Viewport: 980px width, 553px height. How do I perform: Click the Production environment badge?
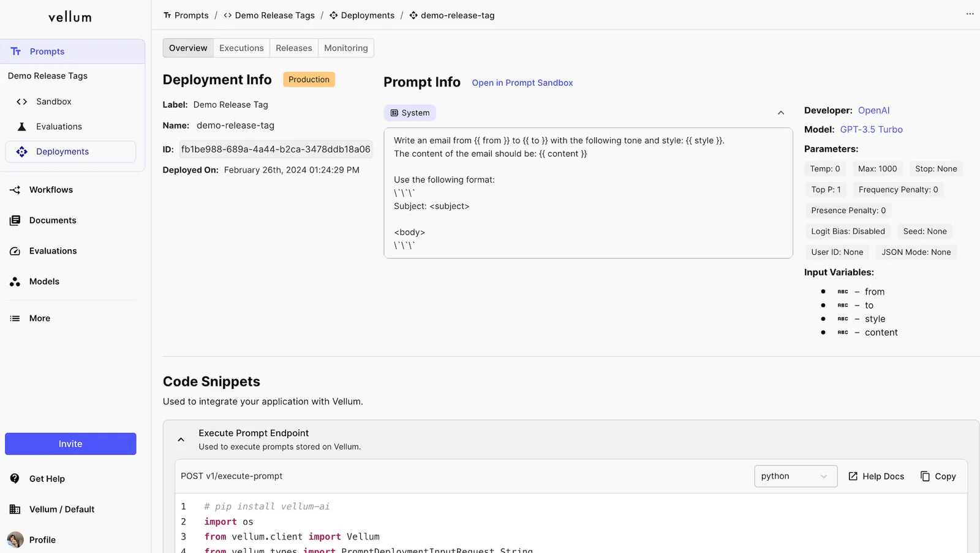(x=309, y=80)
